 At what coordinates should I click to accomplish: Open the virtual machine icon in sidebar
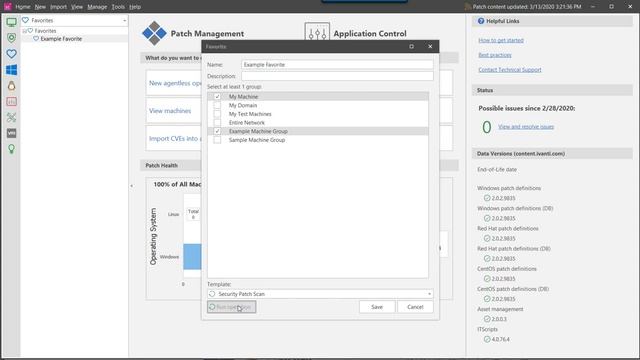(11, 133)
